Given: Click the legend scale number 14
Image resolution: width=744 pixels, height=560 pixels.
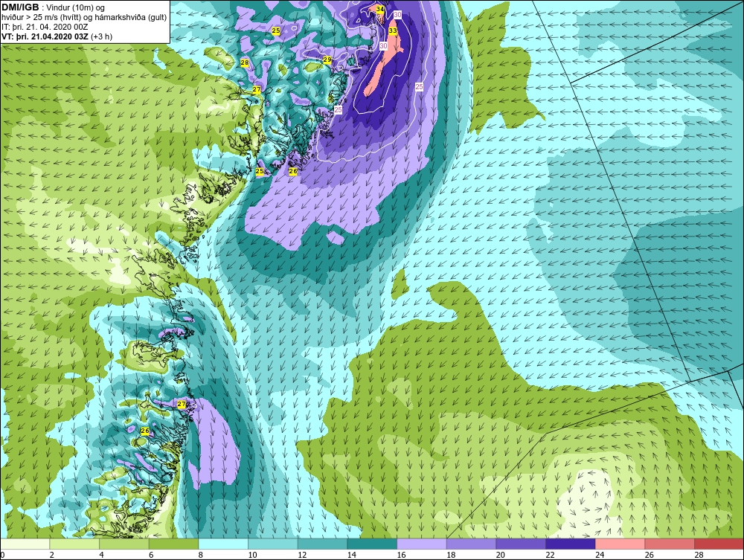Looking at the screenshot, I should tap(352, 555).
